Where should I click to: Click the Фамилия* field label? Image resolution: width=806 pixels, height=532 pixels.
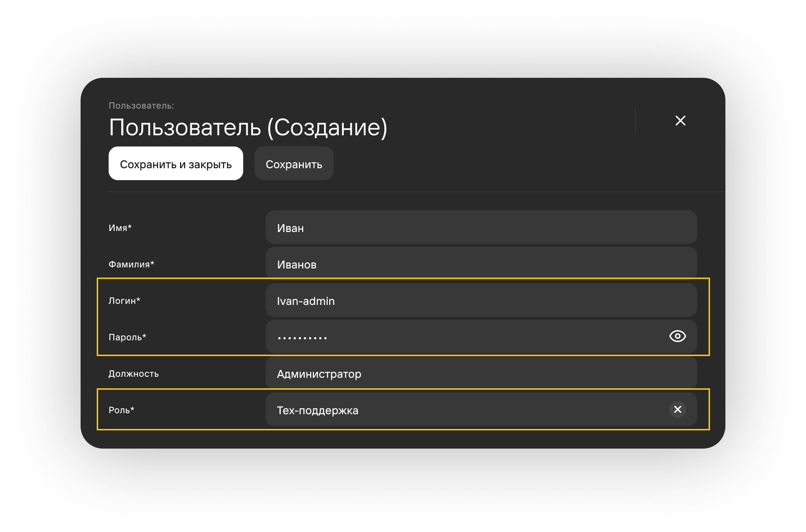click(x=131, y=264)
